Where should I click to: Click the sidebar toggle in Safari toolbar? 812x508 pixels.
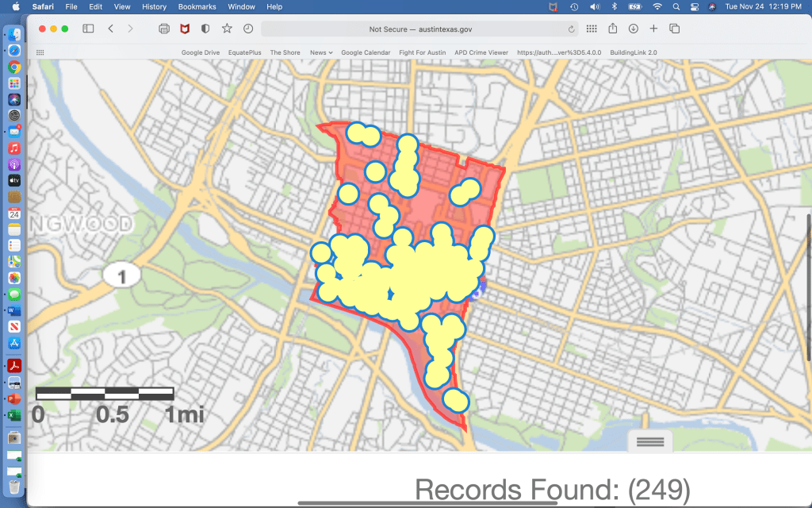point(88,29)
